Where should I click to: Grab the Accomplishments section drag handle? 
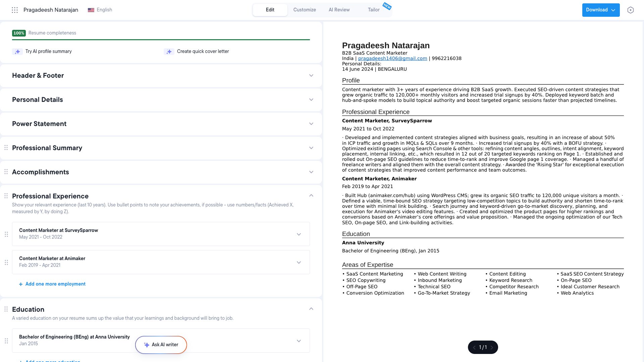point(6,172)
